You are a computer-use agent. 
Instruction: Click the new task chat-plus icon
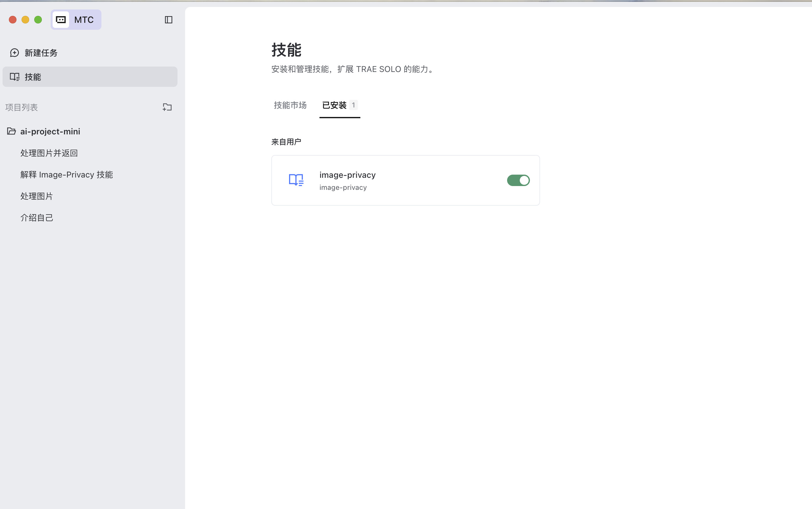pyautogui.click(x=15, y=53)
